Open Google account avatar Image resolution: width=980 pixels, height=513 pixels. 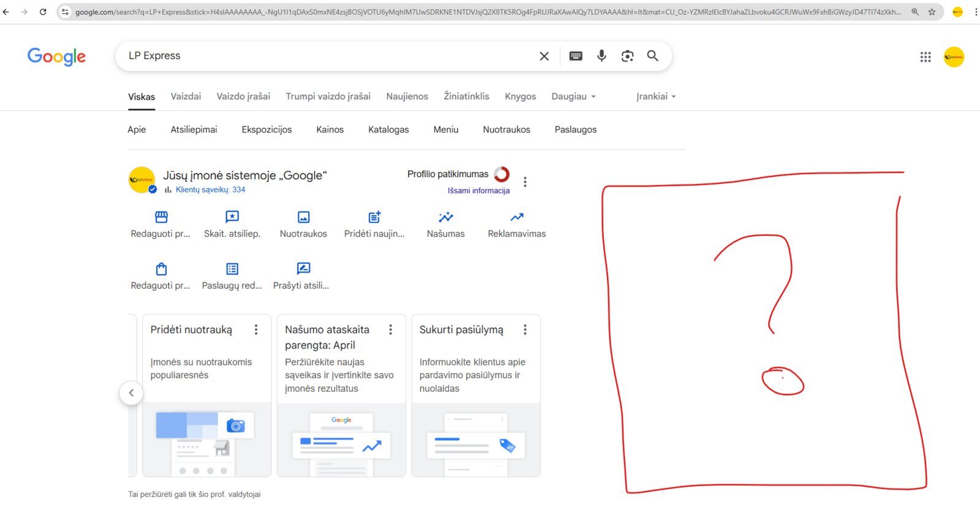tap(954, 57)
